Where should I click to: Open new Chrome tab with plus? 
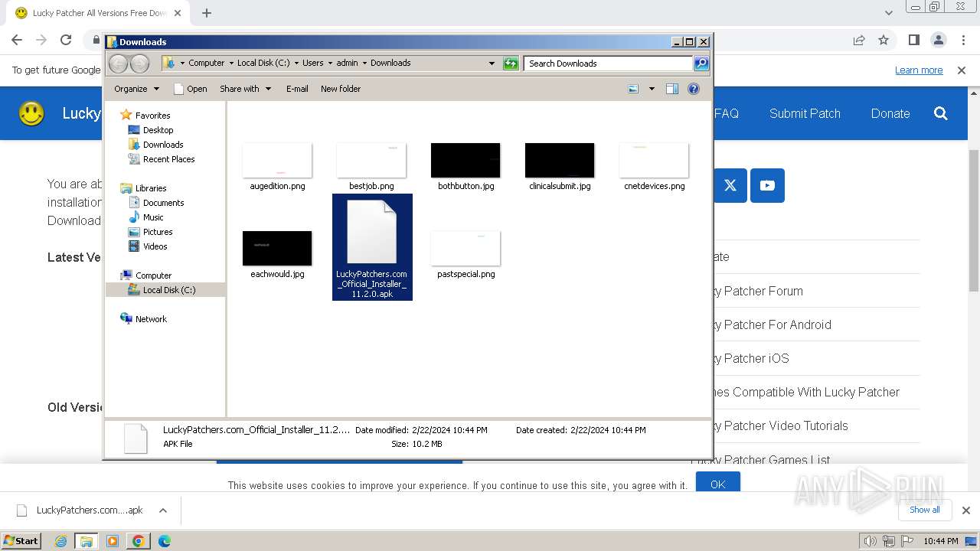(207, 13)
